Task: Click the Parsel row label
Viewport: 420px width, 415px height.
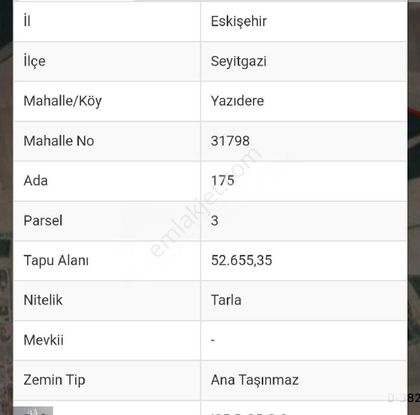Action: click(43, 221)
